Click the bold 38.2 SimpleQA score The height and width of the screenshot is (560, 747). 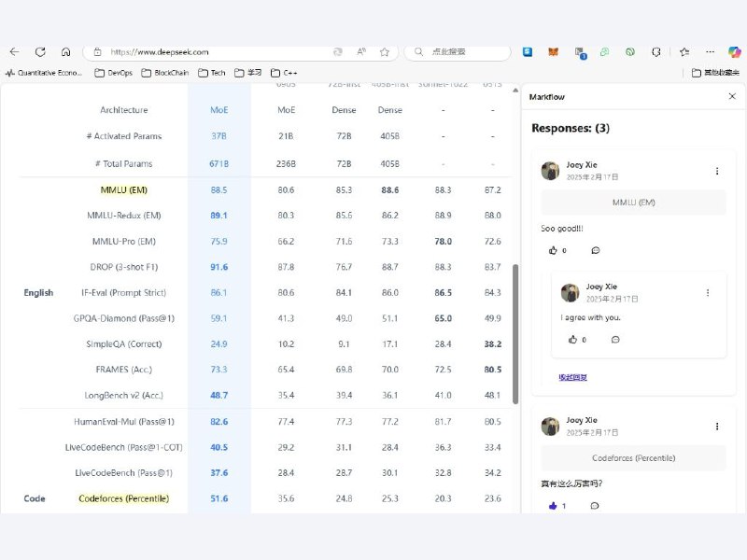(x=493, y=344)
